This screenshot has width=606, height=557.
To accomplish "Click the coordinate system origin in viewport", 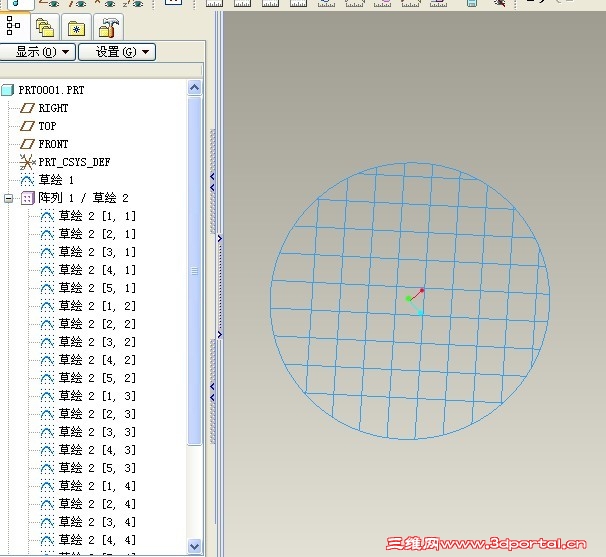I will 409,298.
